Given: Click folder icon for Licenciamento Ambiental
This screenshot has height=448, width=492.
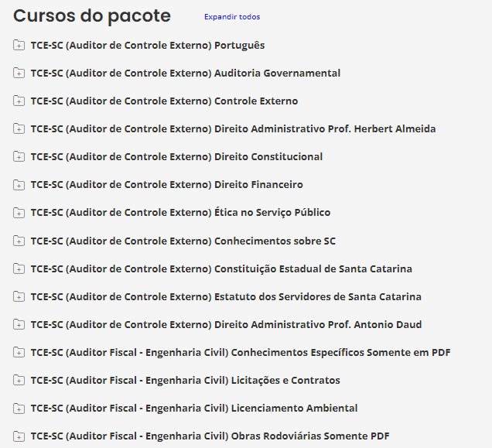Looking at the screenshot, I should (19, 408).
